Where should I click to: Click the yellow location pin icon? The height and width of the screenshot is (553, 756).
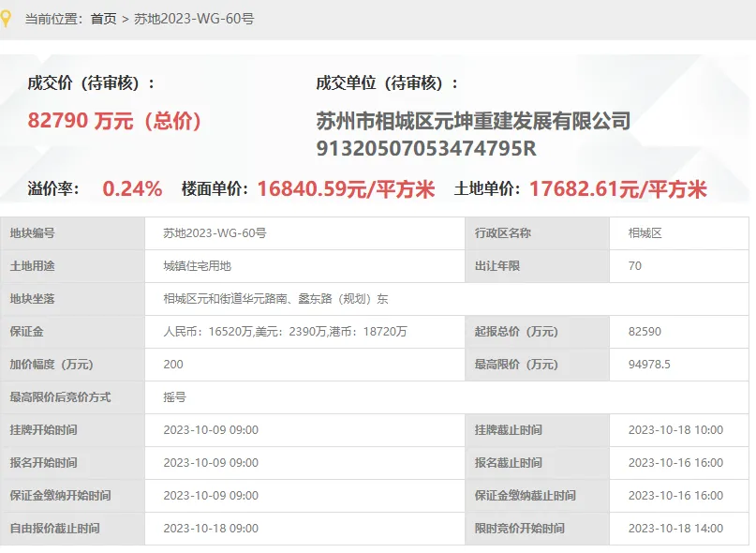click(6, 19)
